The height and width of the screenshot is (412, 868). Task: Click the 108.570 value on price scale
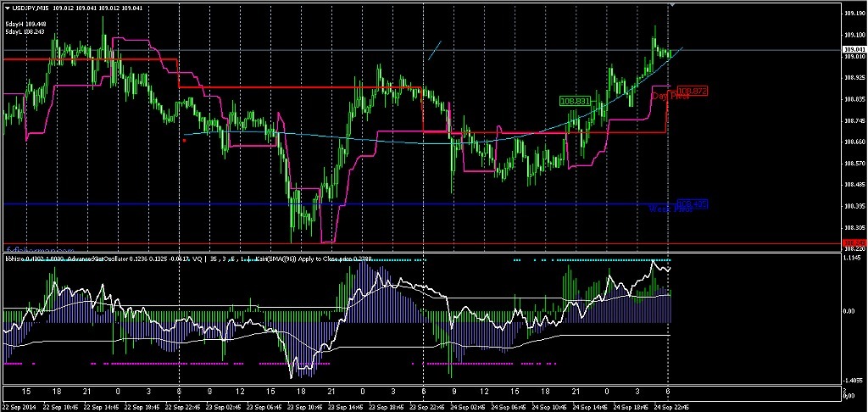(854, 164)
